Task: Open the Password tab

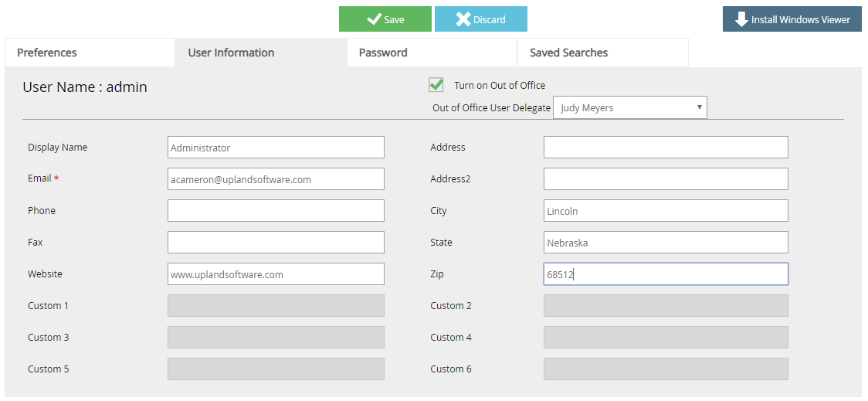Action: pos(432,53)
